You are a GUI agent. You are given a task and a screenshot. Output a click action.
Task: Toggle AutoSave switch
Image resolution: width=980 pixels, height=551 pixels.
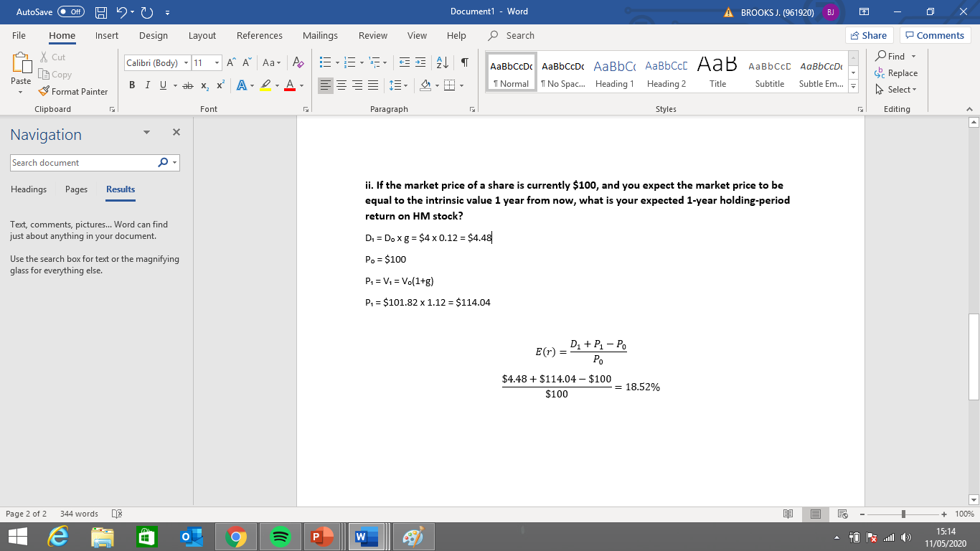pyautogui.click(x=70, y=11)
